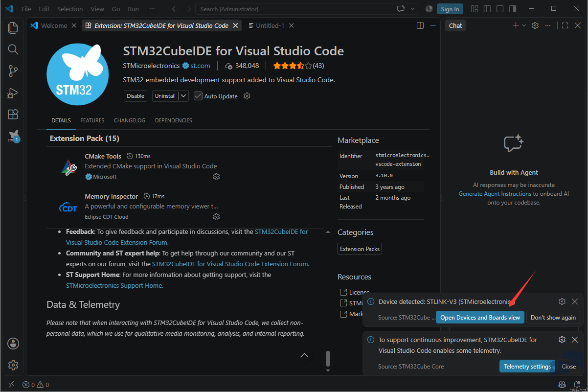Split the editor to the right
The image size is (588, 392).
(x=420, y=25)
